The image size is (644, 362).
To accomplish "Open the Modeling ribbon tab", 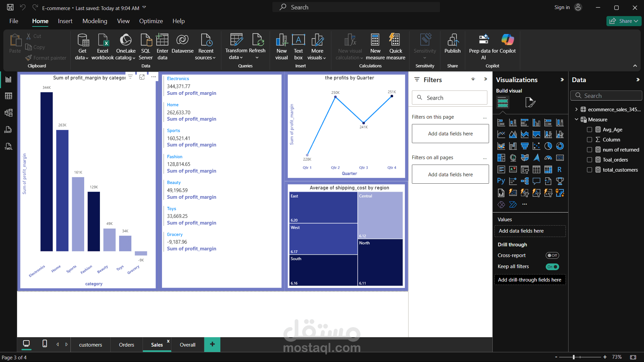I will [x=95, y=21].
